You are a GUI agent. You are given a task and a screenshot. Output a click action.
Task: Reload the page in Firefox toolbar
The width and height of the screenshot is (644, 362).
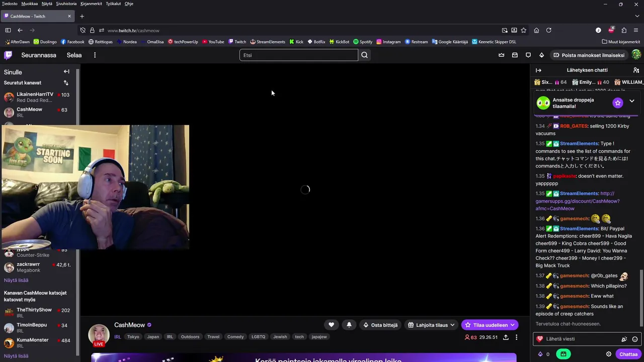point(549,30)
